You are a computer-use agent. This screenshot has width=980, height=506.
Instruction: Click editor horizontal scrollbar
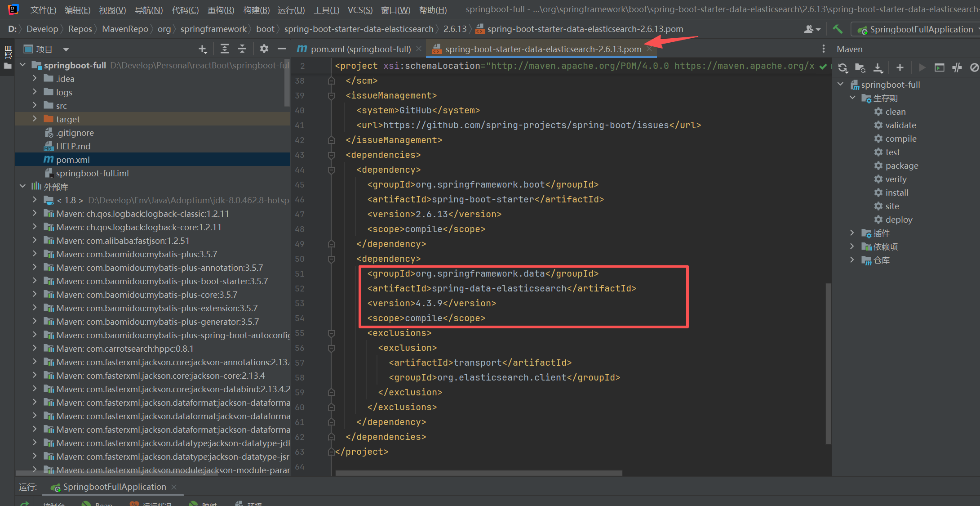click(x=479, y=473)
